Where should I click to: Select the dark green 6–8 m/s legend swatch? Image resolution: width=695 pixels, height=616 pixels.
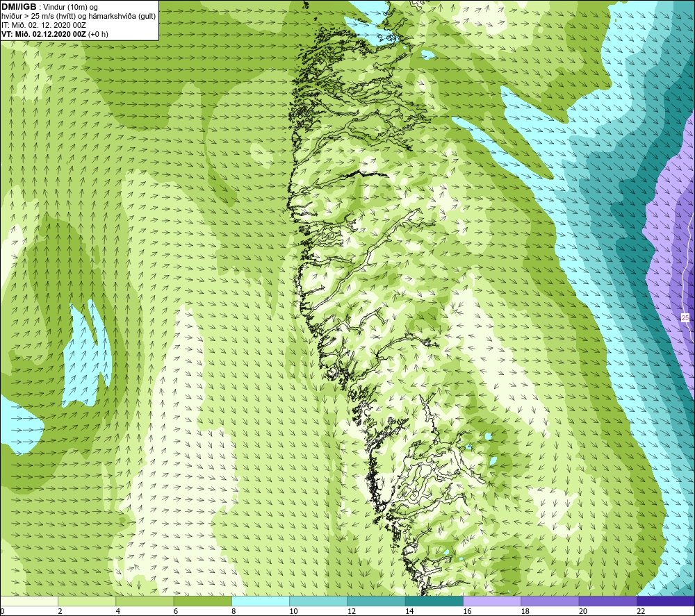tap(202, 601)
